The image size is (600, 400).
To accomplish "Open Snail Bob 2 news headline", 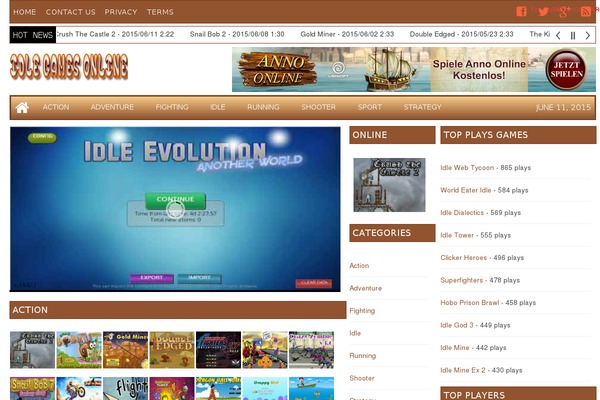I will pos(237,34).
